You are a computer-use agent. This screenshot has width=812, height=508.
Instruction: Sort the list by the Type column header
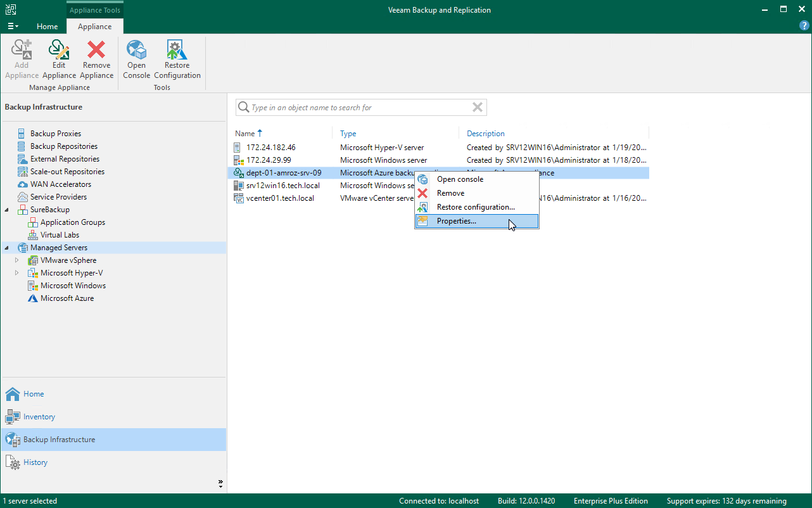click(348, 134)
